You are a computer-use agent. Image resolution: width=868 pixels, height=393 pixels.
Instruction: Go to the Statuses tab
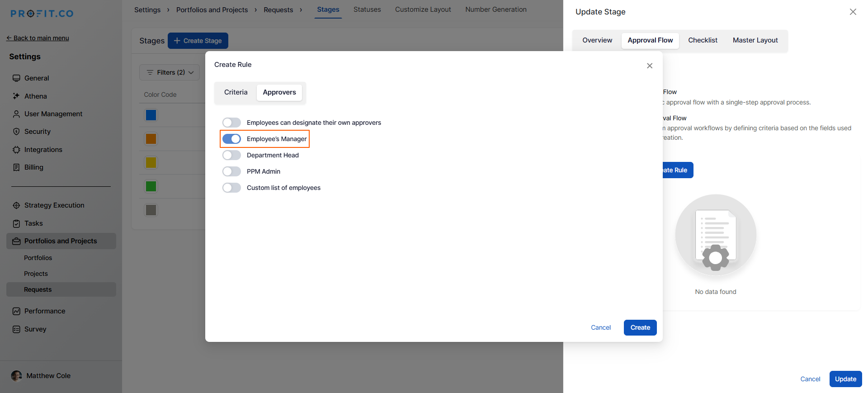point(367,9)
